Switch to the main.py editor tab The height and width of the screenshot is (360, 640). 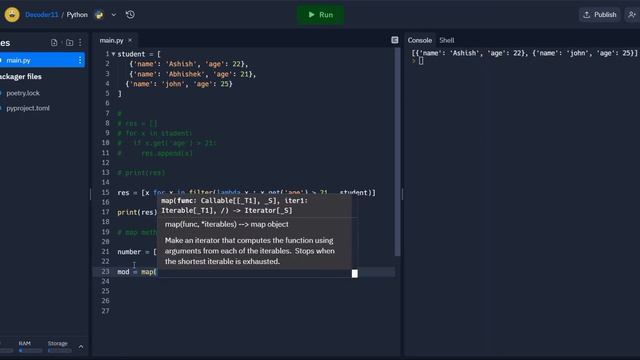(x=111, y=40)
